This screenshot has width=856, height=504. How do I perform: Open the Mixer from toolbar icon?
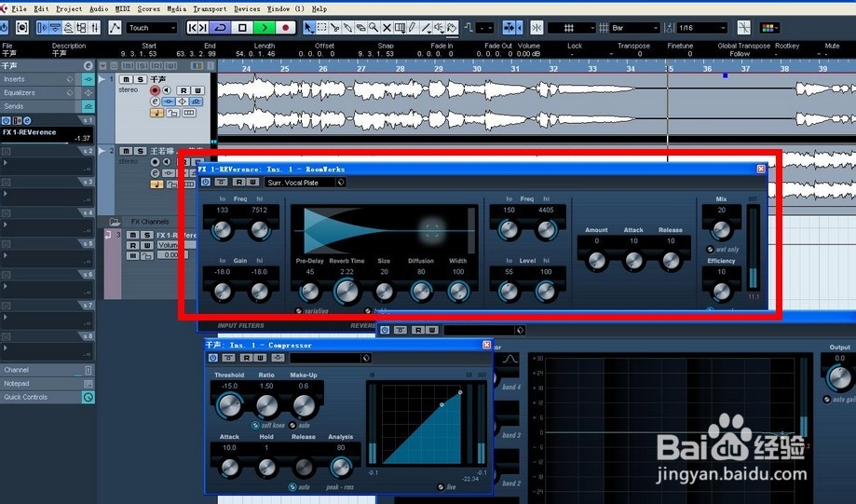(x=94, y=27)
